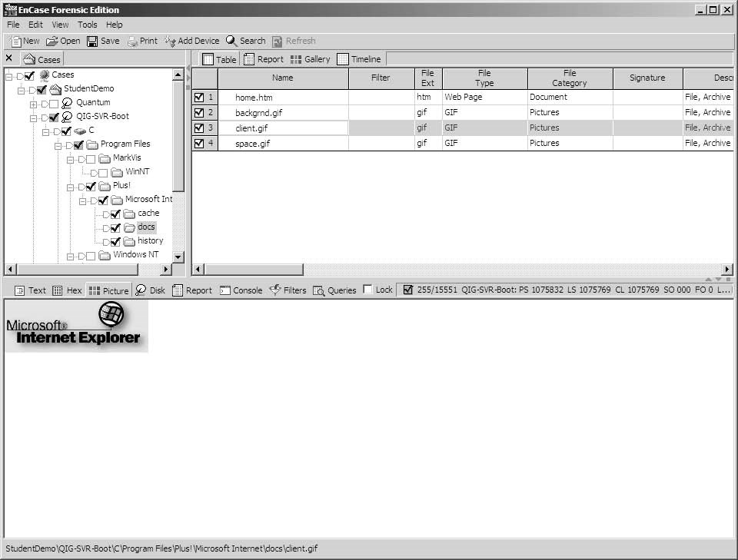Open the Tools menu

pyautogui.click(x=87, y=25)
